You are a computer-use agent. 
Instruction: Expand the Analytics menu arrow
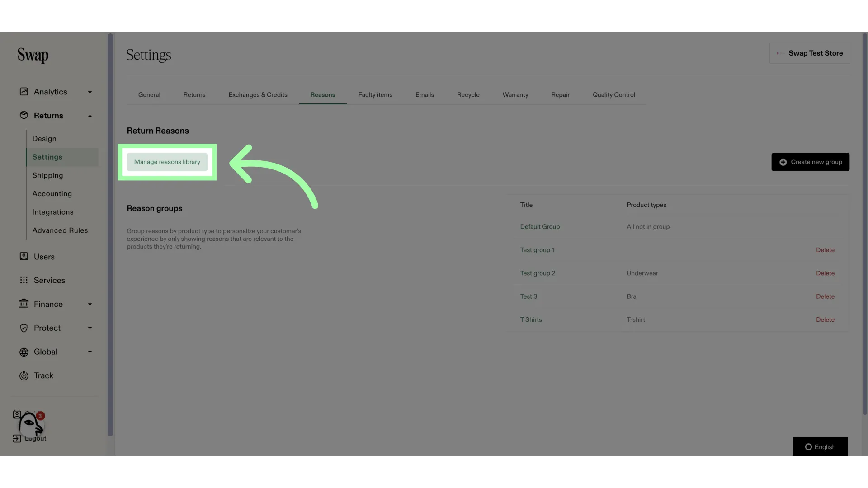coord(90,92)
